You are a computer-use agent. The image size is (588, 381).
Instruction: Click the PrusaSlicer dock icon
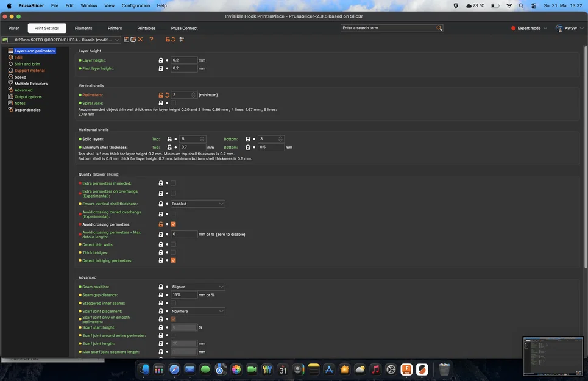422,369
